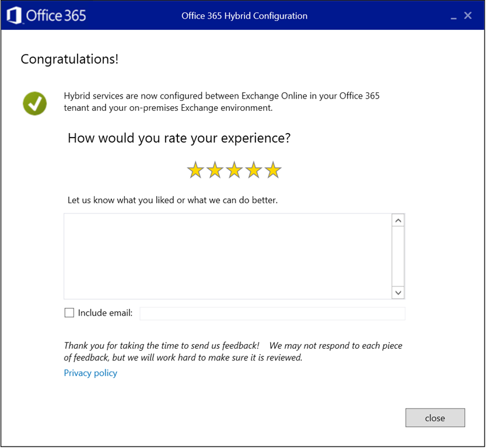
Task: Close the window with the title bar X
Action: pos(468,16)
